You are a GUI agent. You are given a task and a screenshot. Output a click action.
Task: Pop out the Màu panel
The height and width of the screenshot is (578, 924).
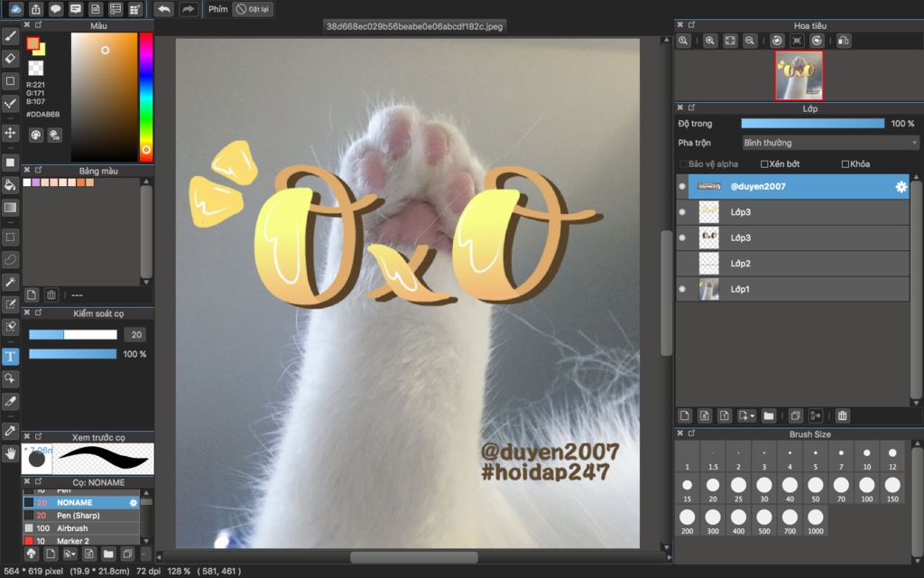coord(39,24)
